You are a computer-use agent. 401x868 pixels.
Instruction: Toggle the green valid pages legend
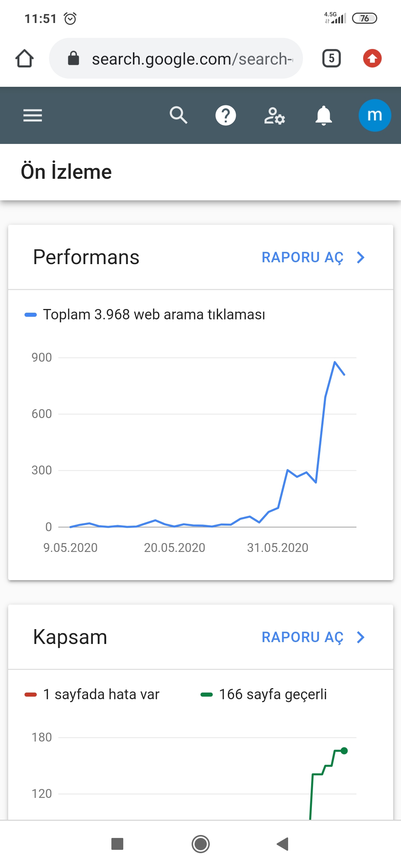(264, 694)
